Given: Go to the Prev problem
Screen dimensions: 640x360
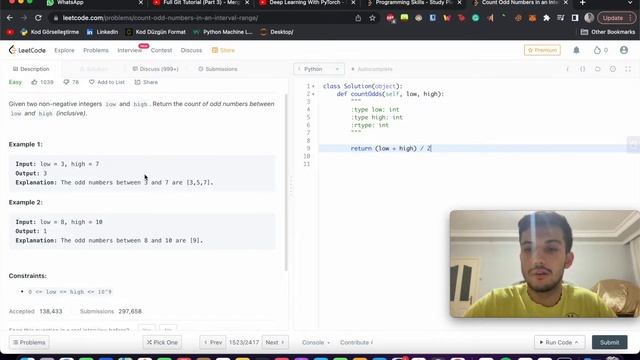Looking at the screenshot, I should click(x=213, y=342).
